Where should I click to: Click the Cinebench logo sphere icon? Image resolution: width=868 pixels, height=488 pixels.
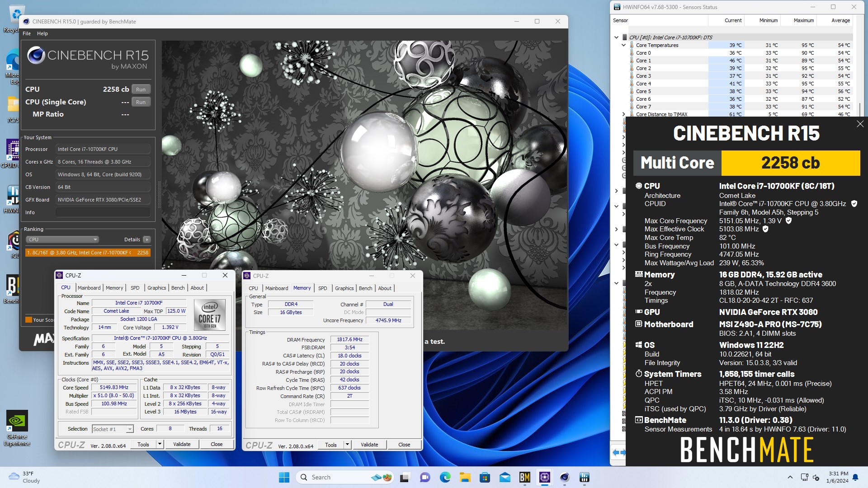coord(36,55)
